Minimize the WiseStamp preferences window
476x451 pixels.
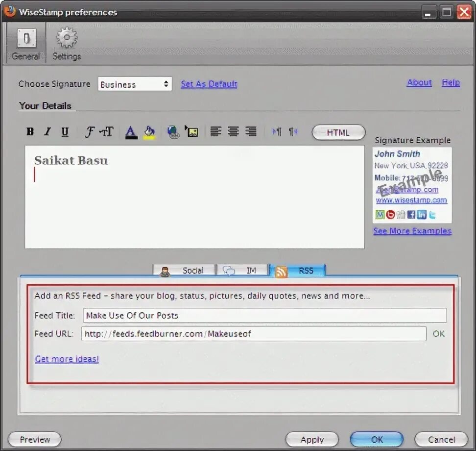[428, 13]
